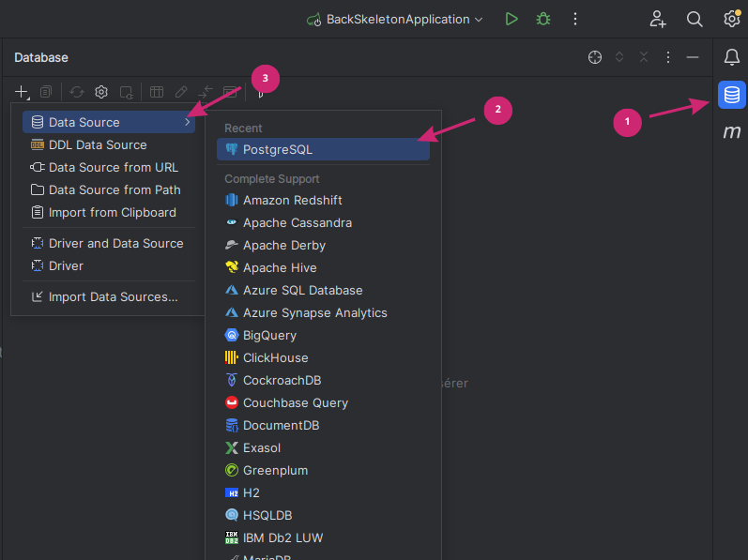
Task: Debug BackSkeletonApplication with the bug icon
Action: click(x=542, y=19)
